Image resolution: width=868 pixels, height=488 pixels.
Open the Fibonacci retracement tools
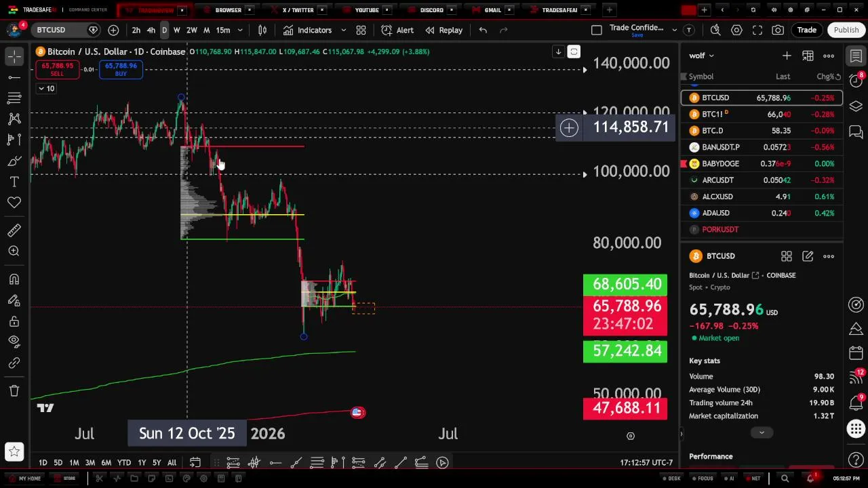coord(14,98)
